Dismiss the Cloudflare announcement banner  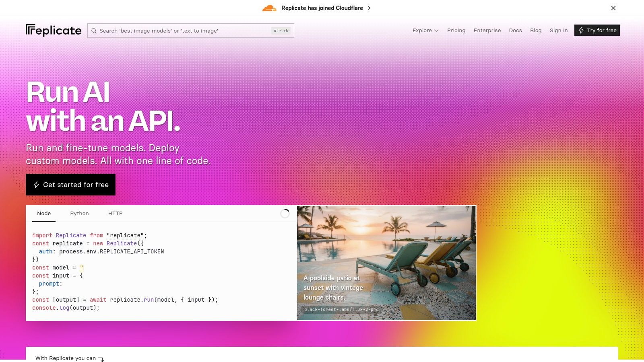coord(613,8)
